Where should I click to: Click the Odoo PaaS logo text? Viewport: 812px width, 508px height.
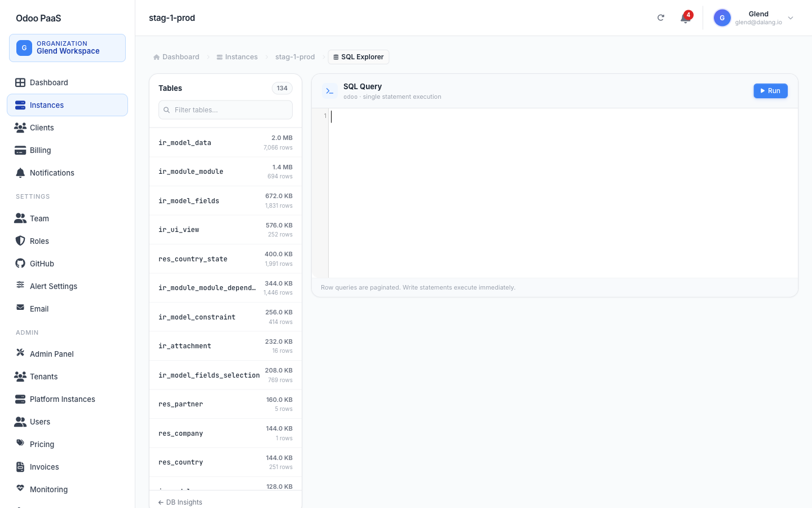click(38, 18)
